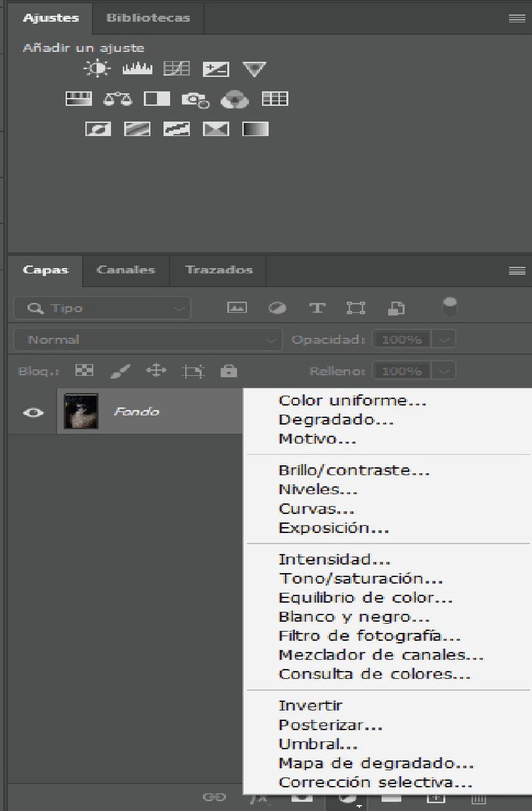Add a Gradient Map adjustment from the gradient icon
Image resolution: width=532 pixels, height=811 pixels.
255,129
